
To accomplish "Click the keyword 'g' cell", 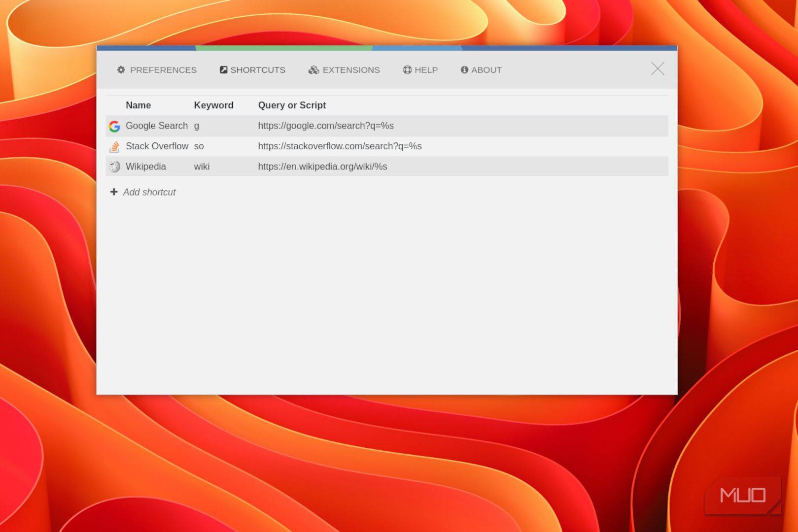I will [197, 126].
